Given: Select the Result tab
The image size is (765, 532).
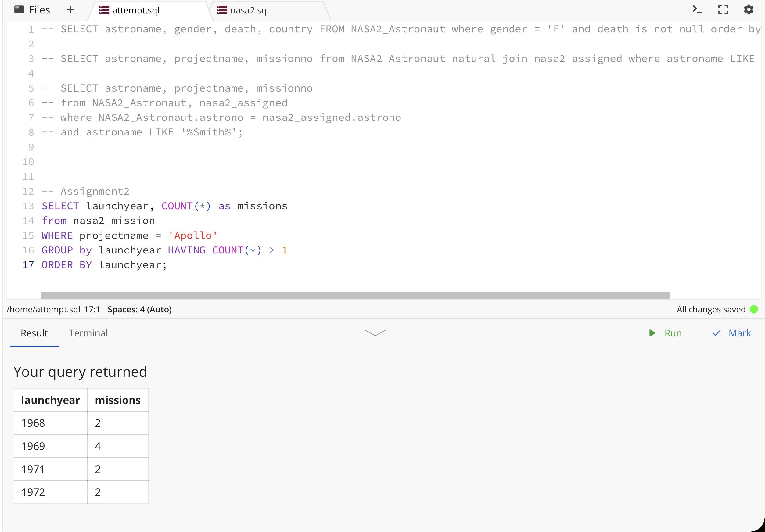Looking at the screenshot, I should coord(34,333).
